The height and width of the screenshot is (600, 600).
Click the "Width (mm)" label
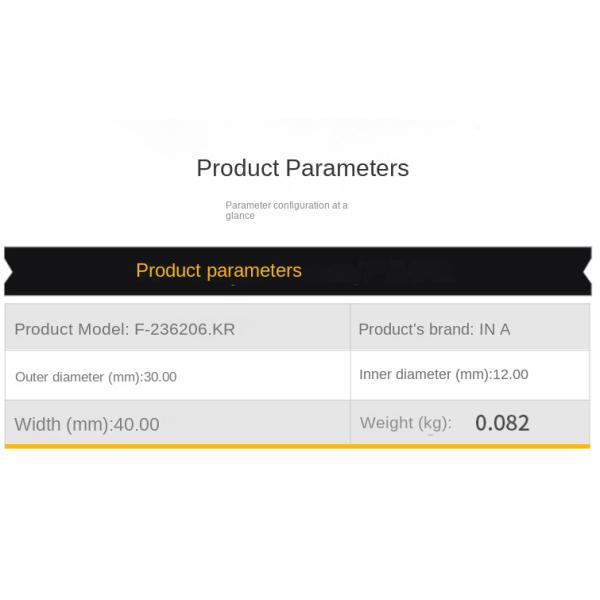pos(61,424)
